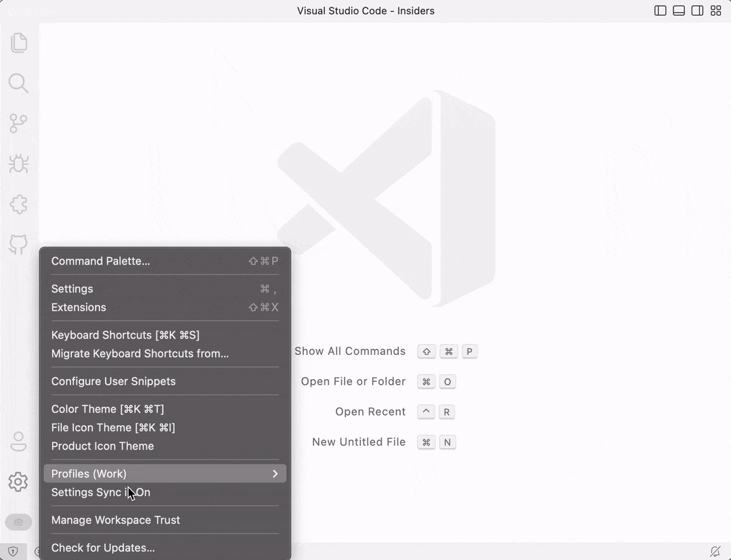Click the Workspace Trust shield in status bar
Image resolution: width=731 pixels, height=560 pixels.
pyautogui.click(x=13, y=551)
